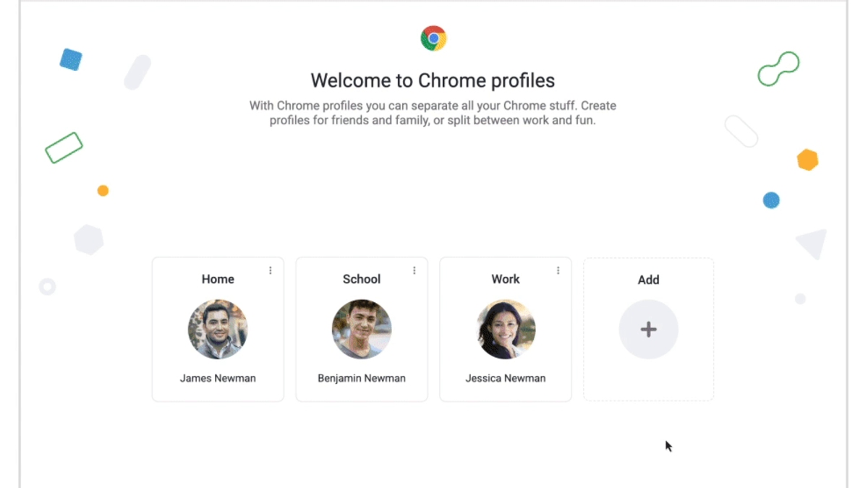Click the Benjamin Newman name label
Image resolution: width=868 pixels, height=488 pixels.
(361, 377)
